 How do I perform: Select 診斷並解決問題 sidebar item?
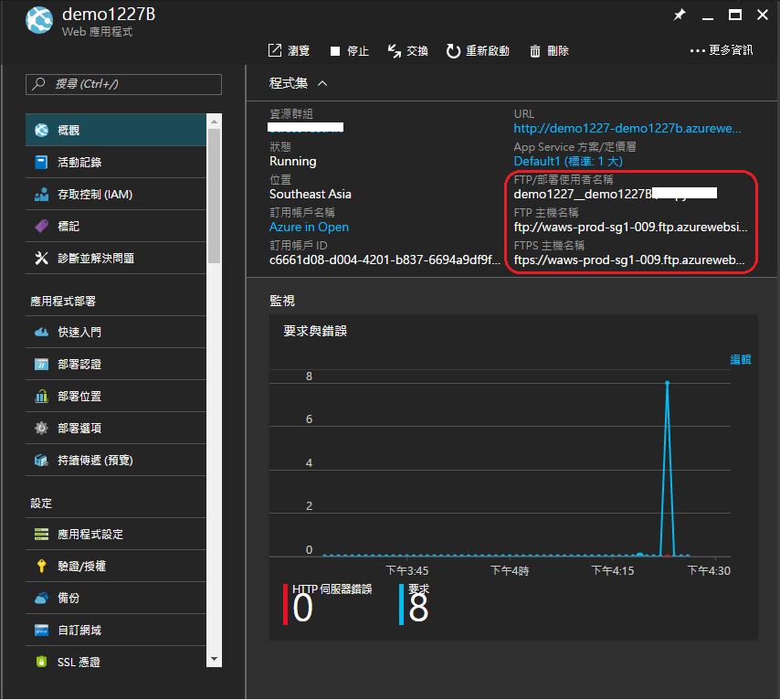[x=116, y=258]
